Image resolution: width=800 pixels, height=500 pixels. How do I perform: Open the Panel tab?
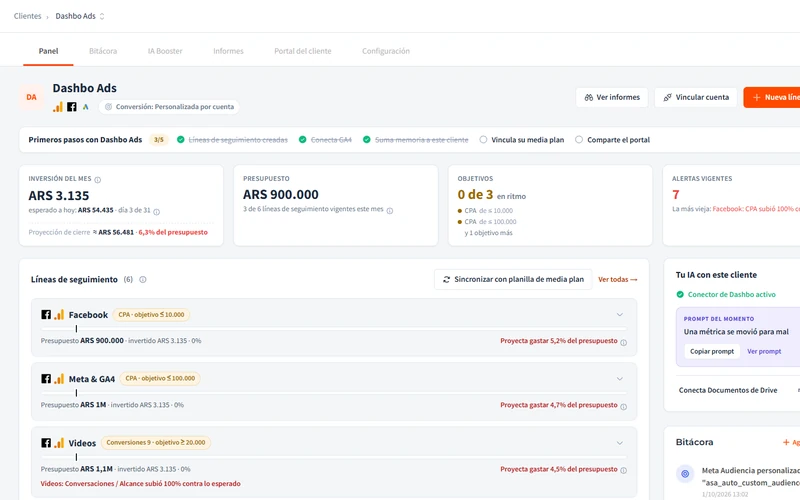click(x=48, y=51)
